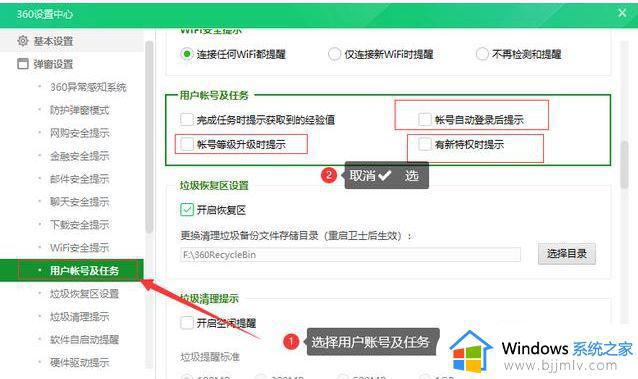The image size is (638, 379).
Task: Open 基本设置 gear icon in sidebar
Action: pyautogui.click(x=23, y=41)
